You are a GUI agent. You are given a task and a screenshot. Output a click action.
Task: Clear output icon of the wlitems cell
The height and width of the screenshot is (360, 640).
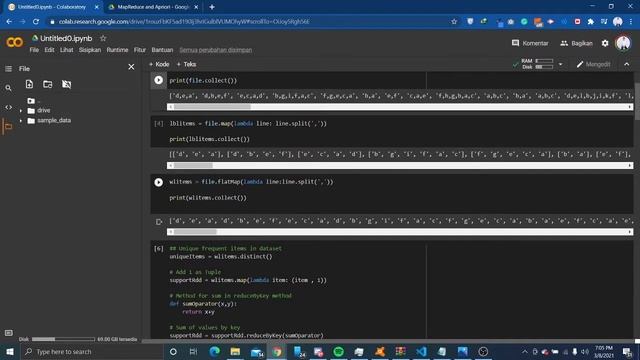[159, 222]
